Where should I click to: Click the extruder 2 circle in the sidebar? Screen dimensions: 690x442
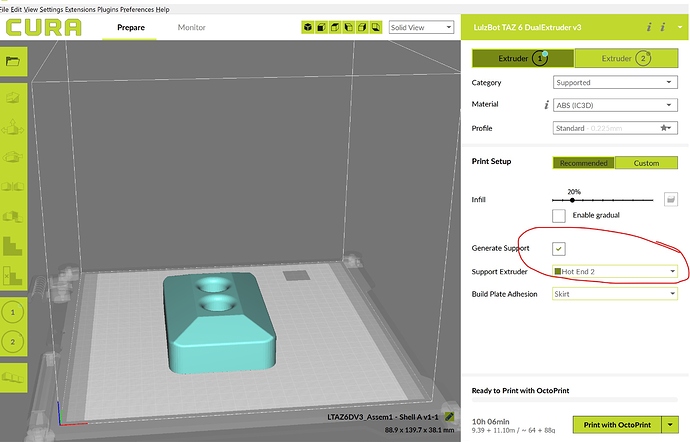[13, 342]
